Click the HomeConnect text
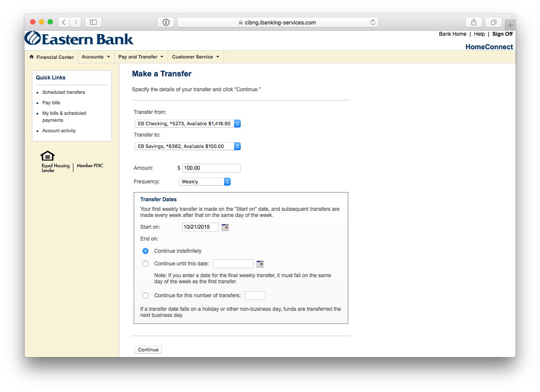The height and width of the screenshot is (392, 540). click(489, 47)
